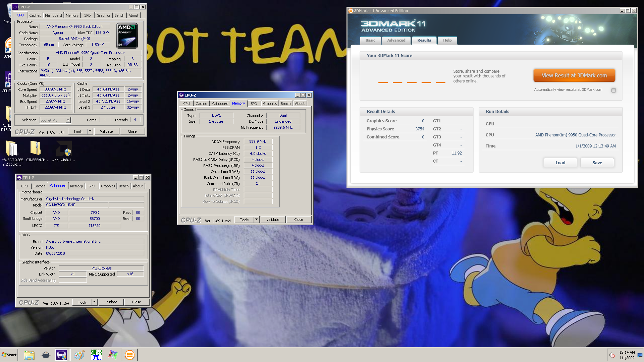Enable automatically view results at 3DMark.com
644x362 pixels.
[x=613, y=90]
